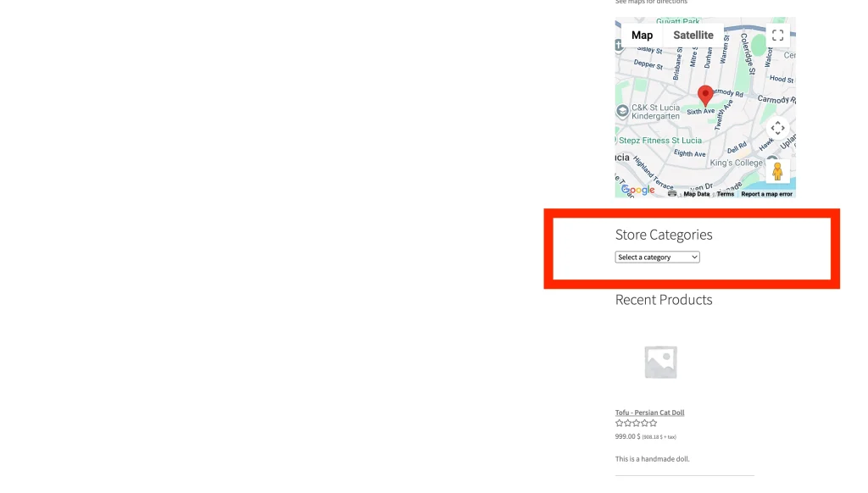Open the Tofu - Persian Cat Doll product
Image resolution: width=868 pixels, height=493 pixels.
(x=649, y=413)
